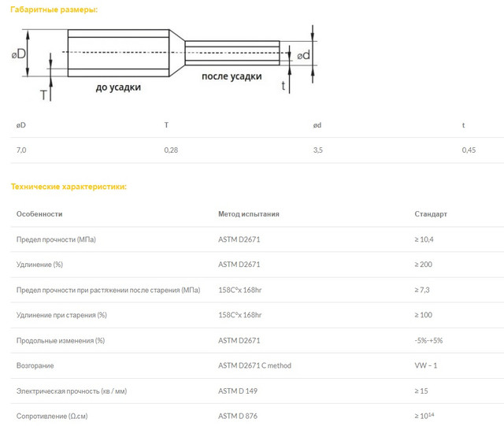Click the 'после усадки' label in diagram
This screenshot has width=504, height=426.
pos(232,76)
